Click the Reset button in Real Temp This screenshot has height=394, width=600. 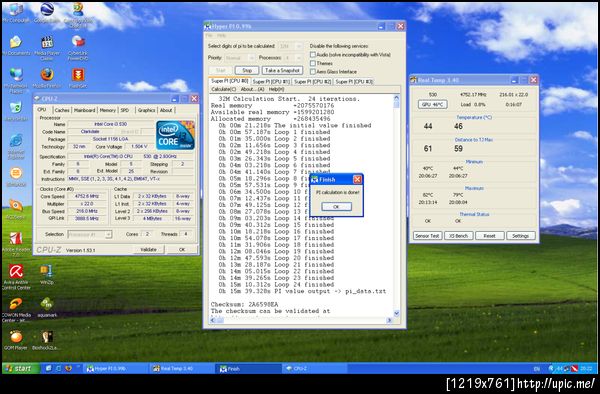point(489,236)
